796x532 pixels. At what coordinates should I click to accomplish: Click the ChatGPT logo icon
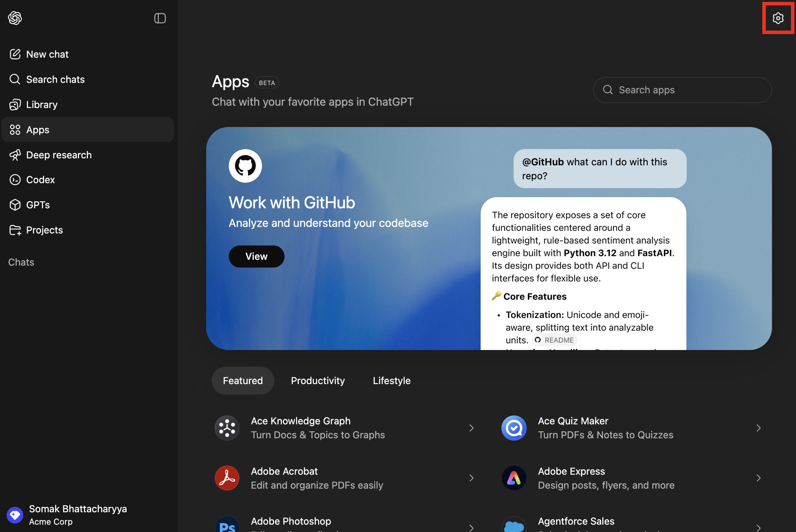tap(15, 18)
